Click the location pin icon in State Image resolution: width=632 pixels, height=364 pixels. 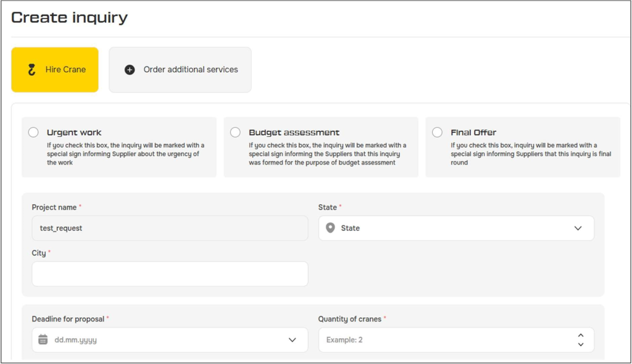click(x=330, y=228)
